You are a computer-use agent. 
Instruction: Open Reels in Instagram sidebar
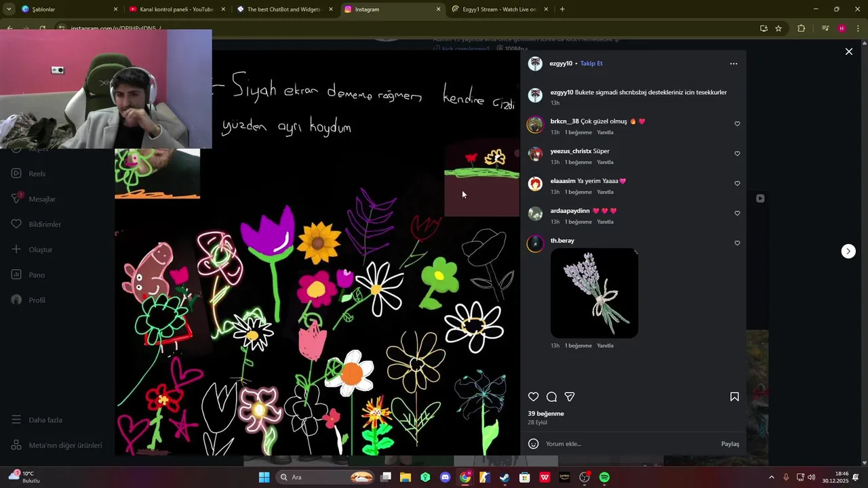pos(28,174)
